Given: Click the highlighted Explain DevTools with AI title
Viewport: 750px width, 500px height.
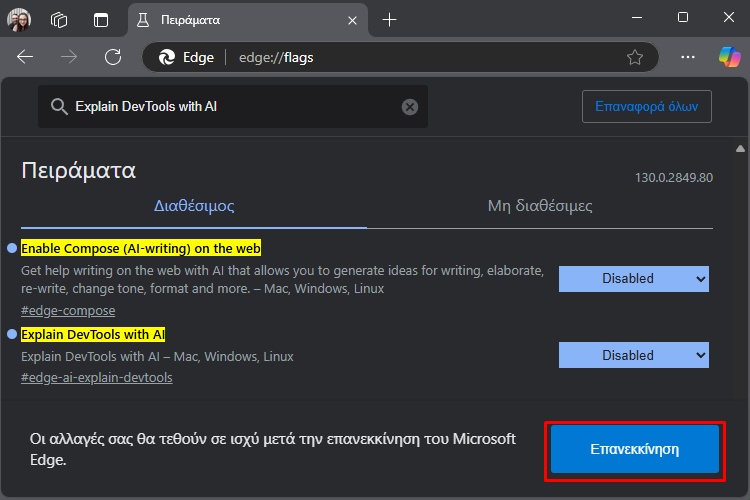Looking at the screenshot, I should (93, 334).
